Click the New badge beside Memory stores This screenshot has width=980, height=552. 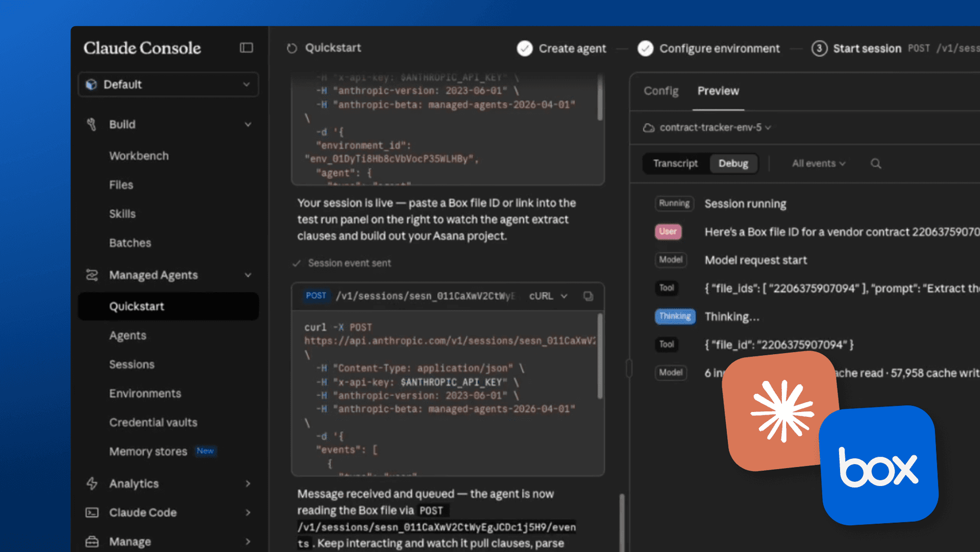205,451
